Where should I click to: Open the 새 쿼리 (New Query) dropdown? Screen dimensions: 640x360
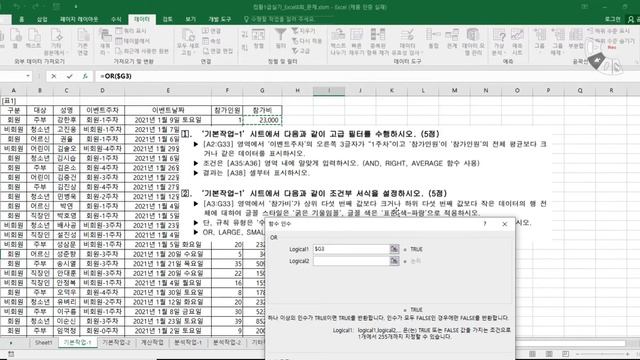105,42
